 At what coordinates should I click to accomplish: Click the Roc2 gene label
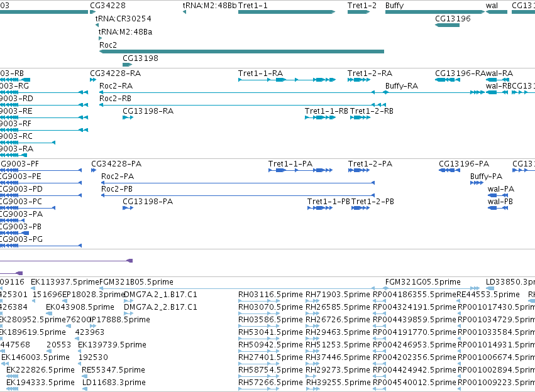pos(108,45)
